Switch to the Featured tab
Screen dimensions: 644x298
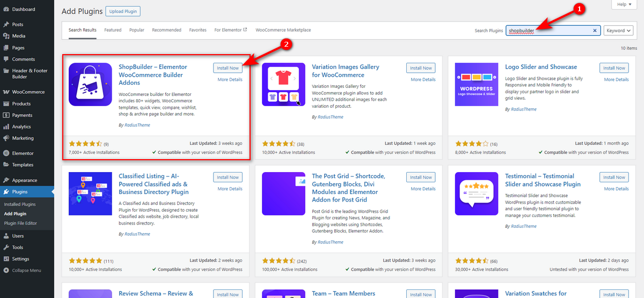tap(113, 30)
